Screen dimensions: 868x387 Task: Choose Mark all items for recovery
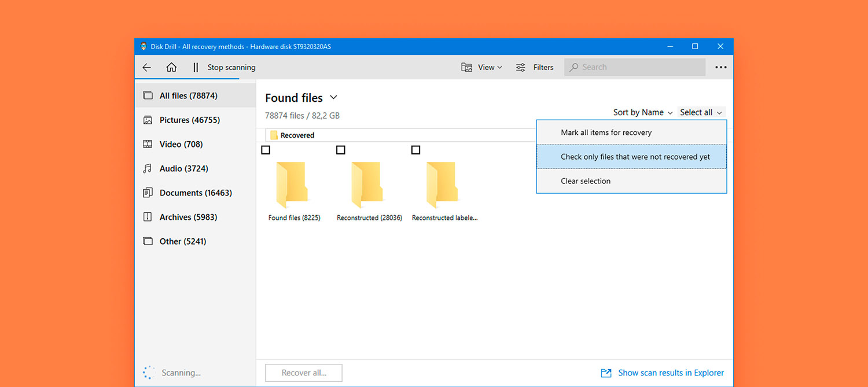[x=631, y=132]
